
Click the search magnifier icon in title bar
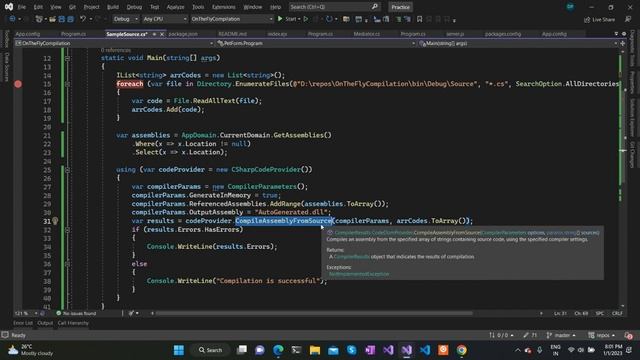click(375, 7)
